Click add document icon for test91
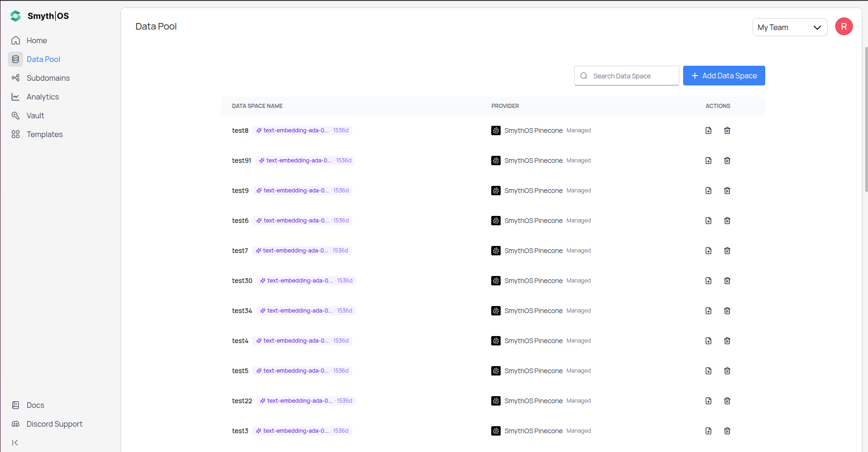The image size is (868, 452). (x=708, y=161)
